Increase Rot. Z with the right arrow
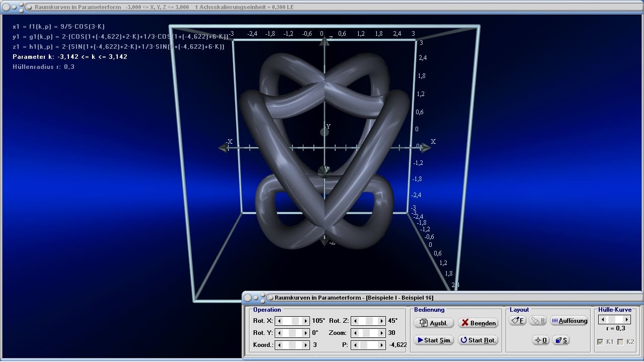The height and width of the screenshot is (362, 644). click(x=381, y=320)
